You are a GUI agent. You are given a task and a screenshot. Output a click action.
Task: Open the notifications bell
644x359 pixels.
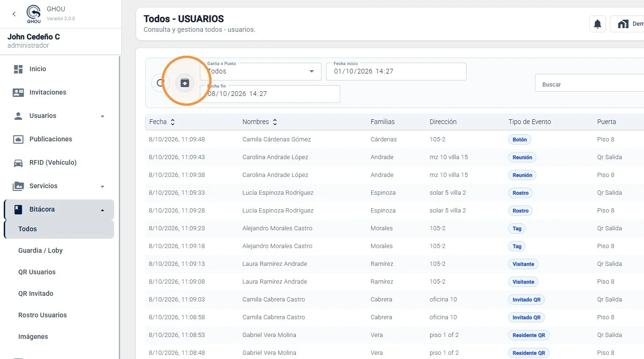coord(598,24)
